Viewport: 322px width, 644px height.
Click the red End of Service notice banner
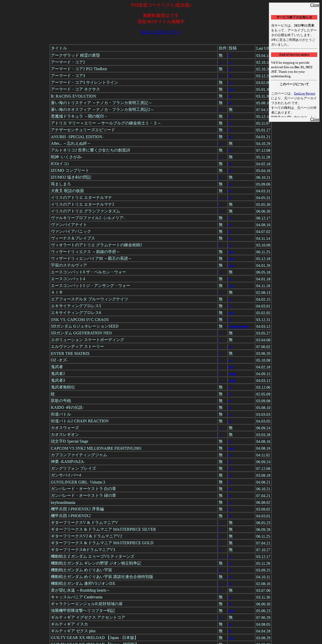tap(294, 55)
